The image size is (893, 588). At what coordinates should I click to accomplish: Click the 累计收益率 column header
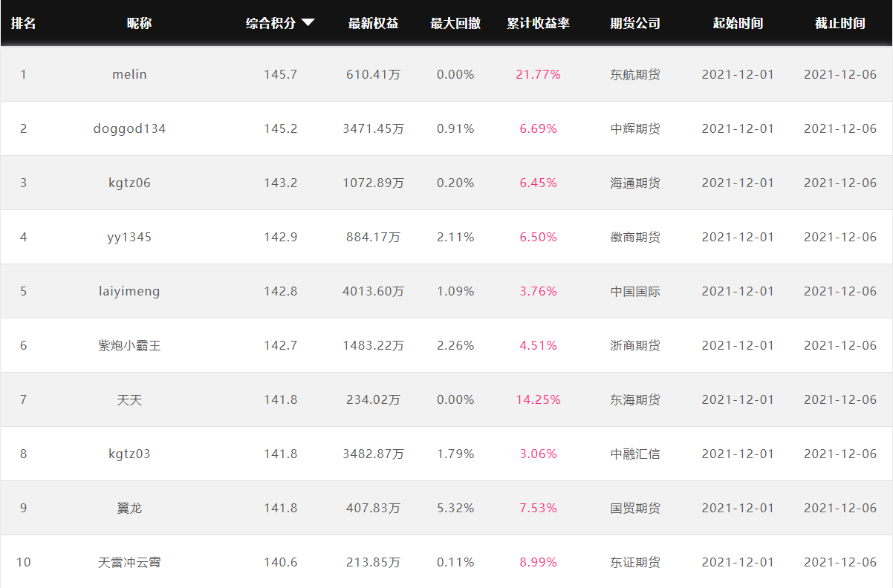pos(539,23)
